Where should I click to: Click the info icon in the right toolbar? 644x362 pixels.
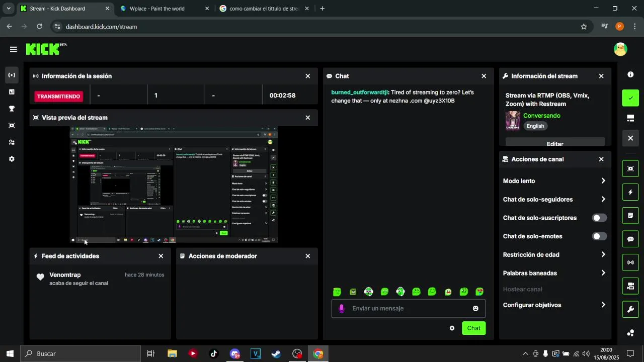(630, 74)
